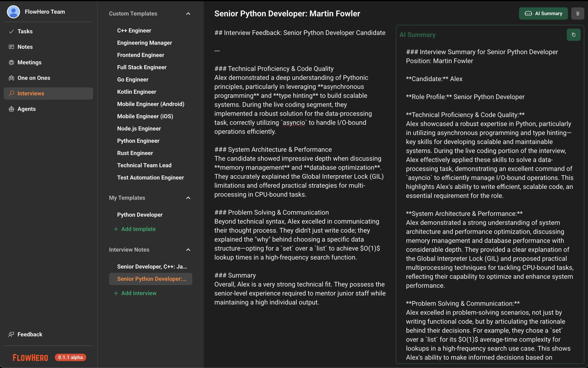The width and height of the screenshot is (588, 368).
Task: Collapse the Custom Templates section
Action: (x=188, y=14)
